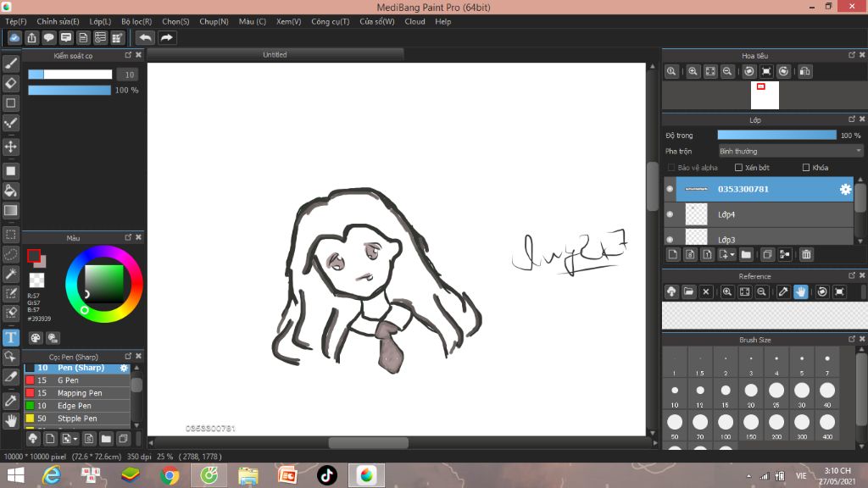868x488 pixels.
Task: Open the Cloud menu
Action: point(415,21)
